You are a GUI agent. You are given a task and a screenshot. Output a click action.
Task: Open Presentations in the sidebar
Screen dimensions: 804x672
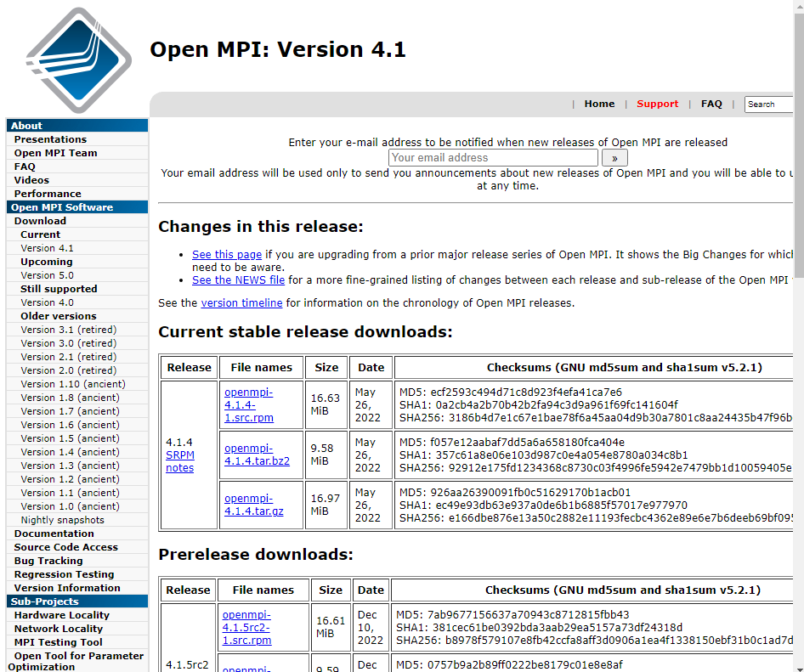50,139
